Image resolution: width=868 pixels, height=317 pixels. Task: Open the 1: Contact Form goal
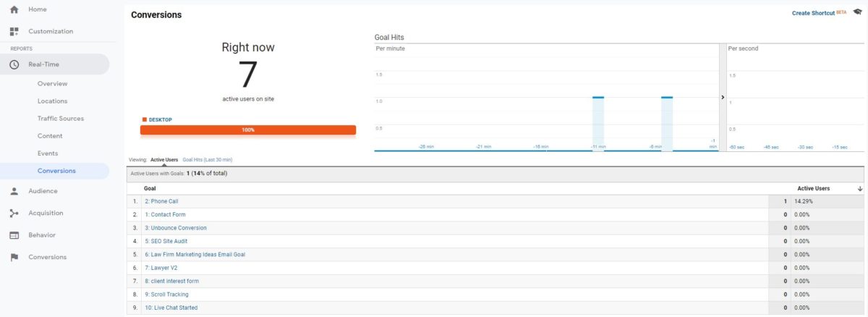click(x=165, y=215)
